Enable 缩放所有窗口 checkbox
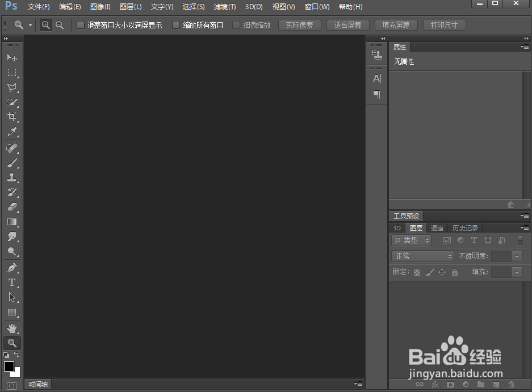This screenshot has height=392, width=532. [x=176, y=25]
